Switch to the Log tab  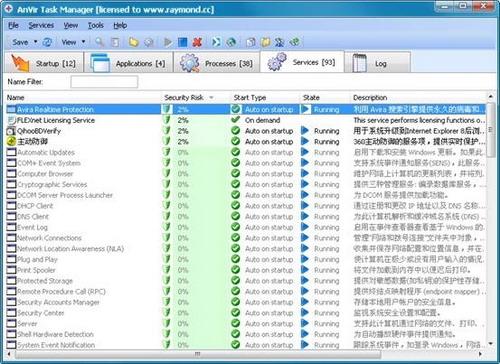click(x=377, y=63)
